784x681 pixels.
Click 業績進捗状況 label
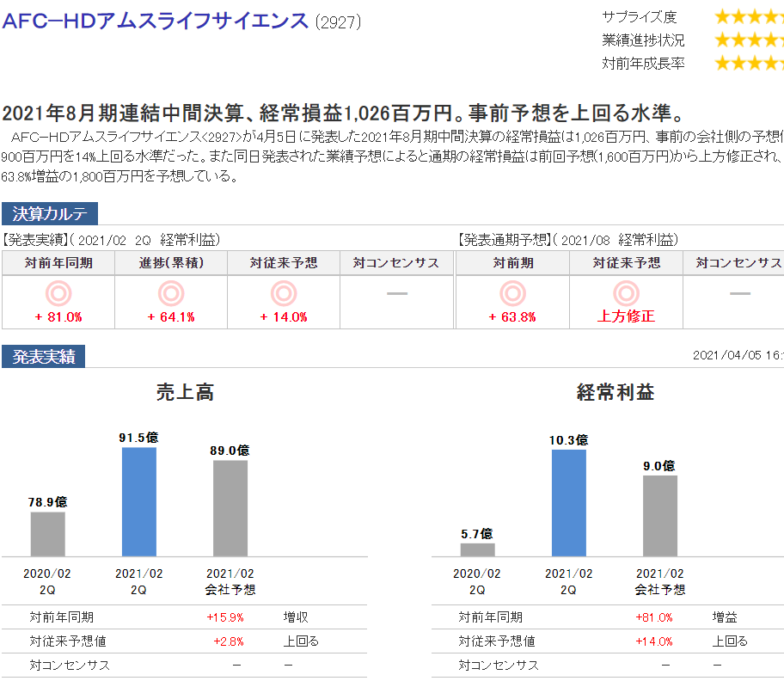tap(643, 40)
